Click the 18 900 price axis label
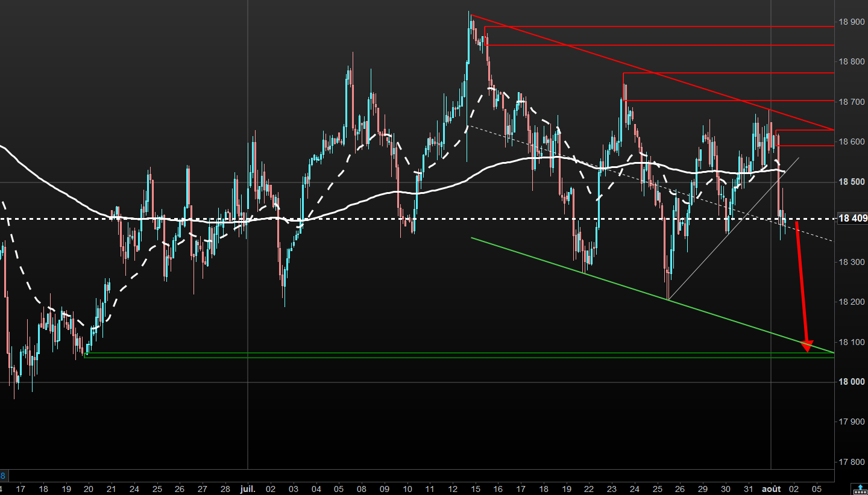 coord(852,22)
